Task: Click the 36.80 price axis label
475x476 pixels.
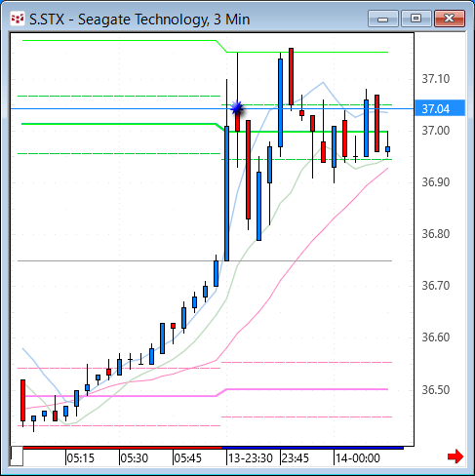Action: (x=436, y=234)
